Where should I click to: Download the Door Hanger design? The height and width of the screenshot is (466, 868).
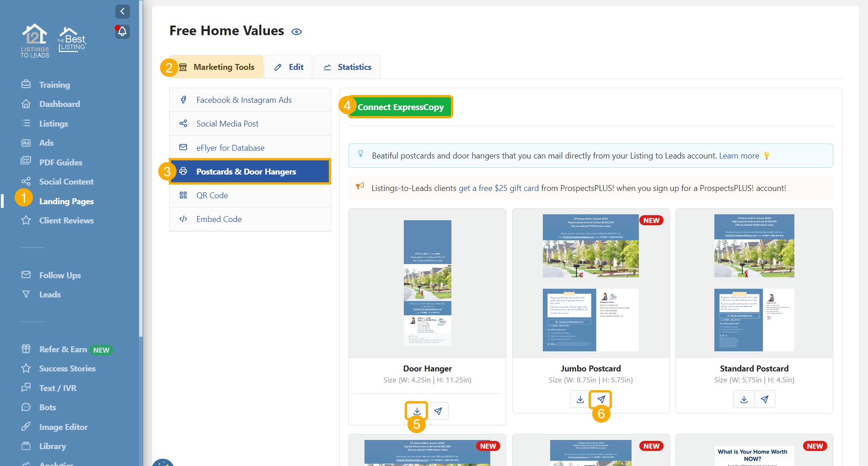point(417,411)
